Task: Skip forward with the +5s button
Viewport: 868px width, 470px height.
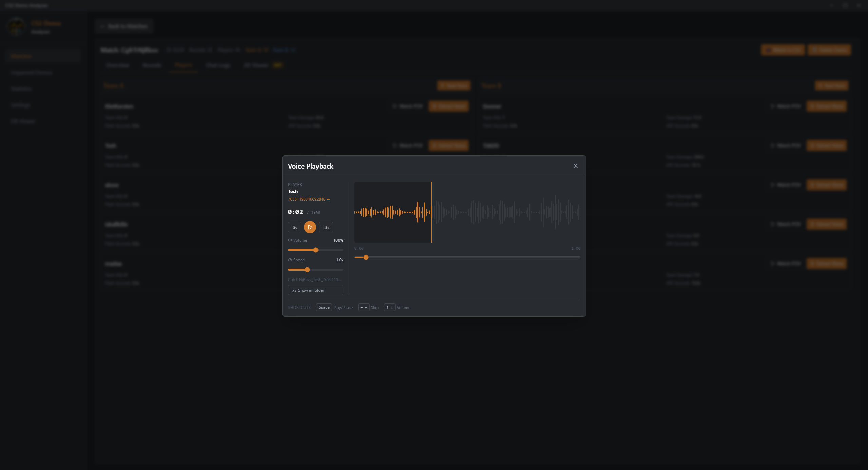Action: (326, 227)
